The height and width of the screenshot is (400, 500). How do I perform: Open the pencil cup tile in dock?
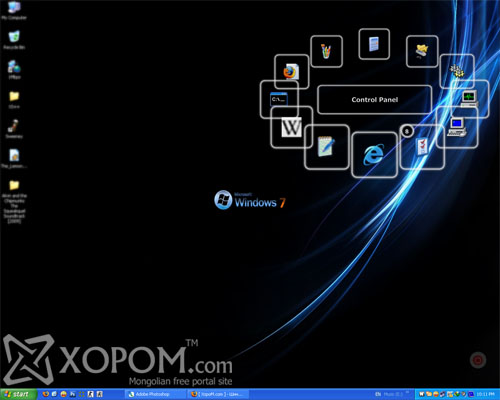(x=326, y=51)
